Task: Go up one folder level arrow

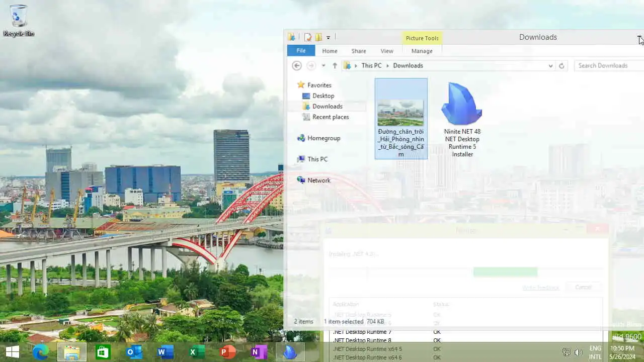Action: pos(335,65)
